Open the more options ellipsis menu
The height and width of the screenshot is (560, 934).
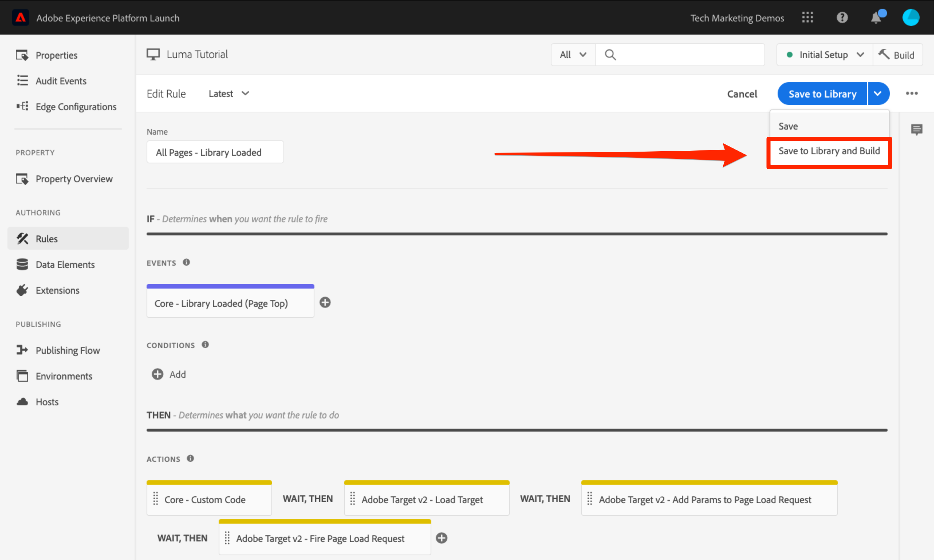[x=911, y=94]
